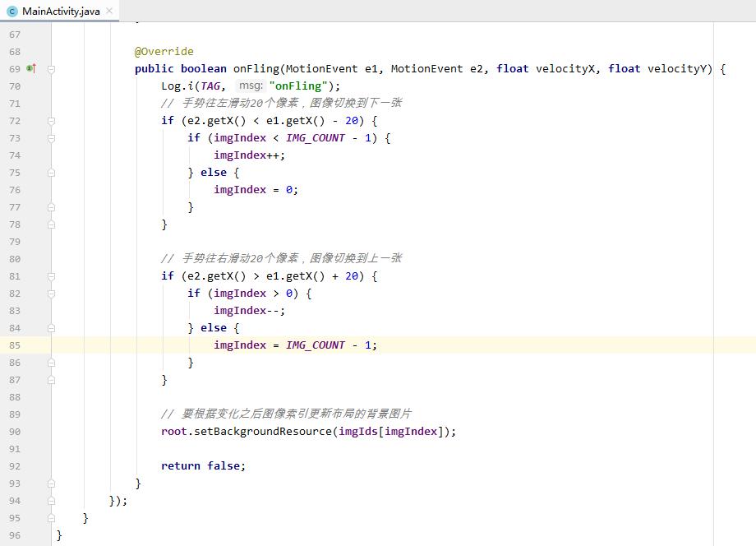Click the "onFling" string literal
This screenshot has width=756, height=546.
point(298,86)
